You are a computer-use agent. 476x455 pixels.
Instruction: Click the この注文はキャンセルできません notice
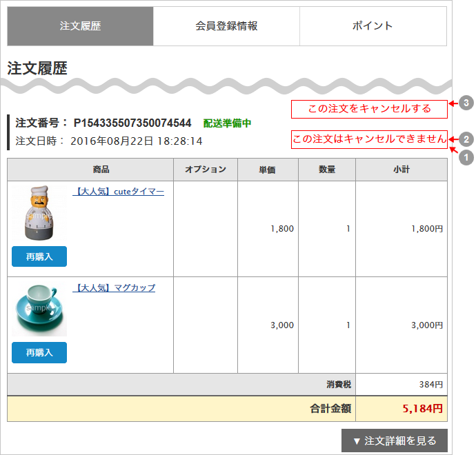[x=369, y=139]
